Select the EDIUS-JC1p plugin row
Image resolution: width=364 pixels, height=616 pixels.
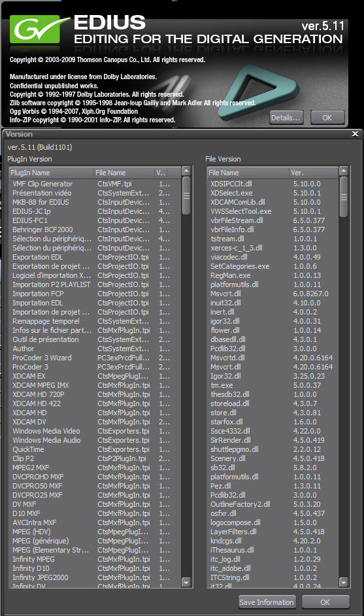95,211
